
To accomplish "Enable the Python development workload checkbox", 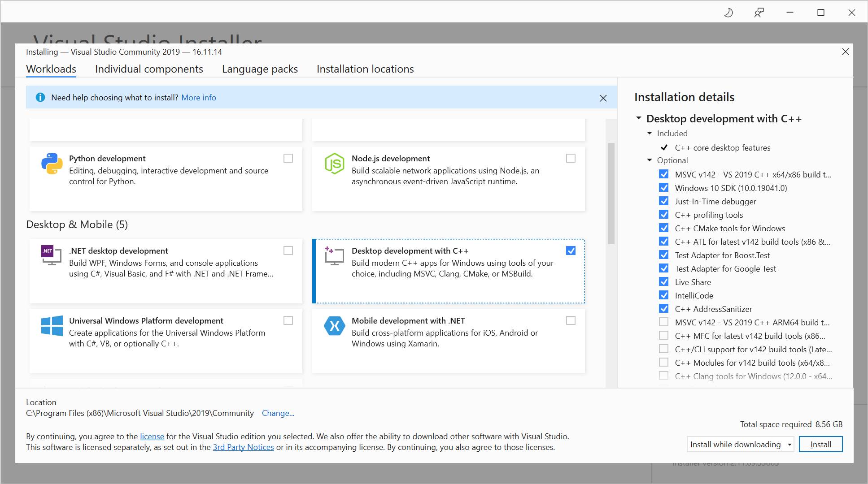I will click(x=288, y=158).
